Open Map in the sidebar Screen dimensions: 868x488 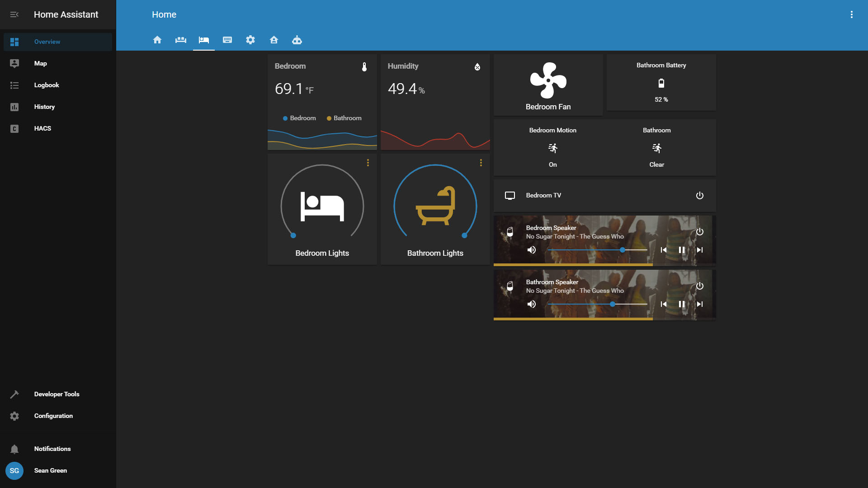pyautogui.click(x=58, y=63)
